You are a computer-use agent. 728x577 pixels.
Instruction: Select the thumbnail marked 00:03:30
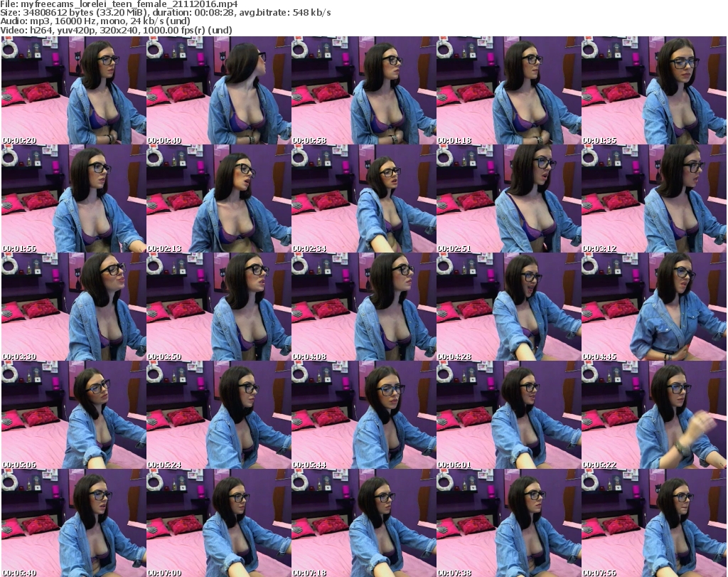click(73, 307)
